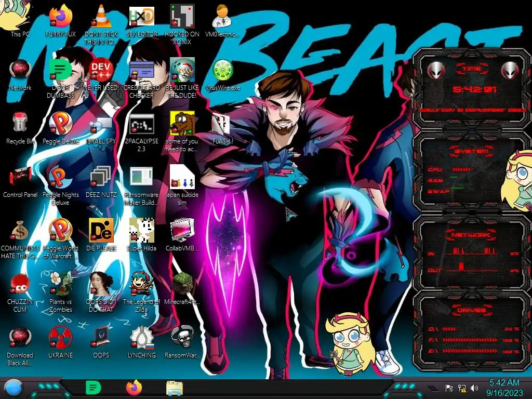Open Action Center flag tray icon

[x=449, y=388]
